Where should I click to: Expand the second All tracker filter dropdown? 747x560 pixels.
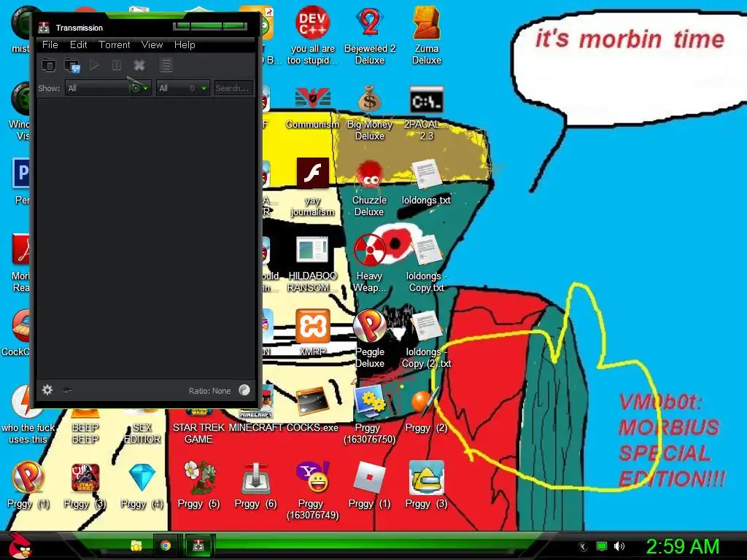[183, 88]
